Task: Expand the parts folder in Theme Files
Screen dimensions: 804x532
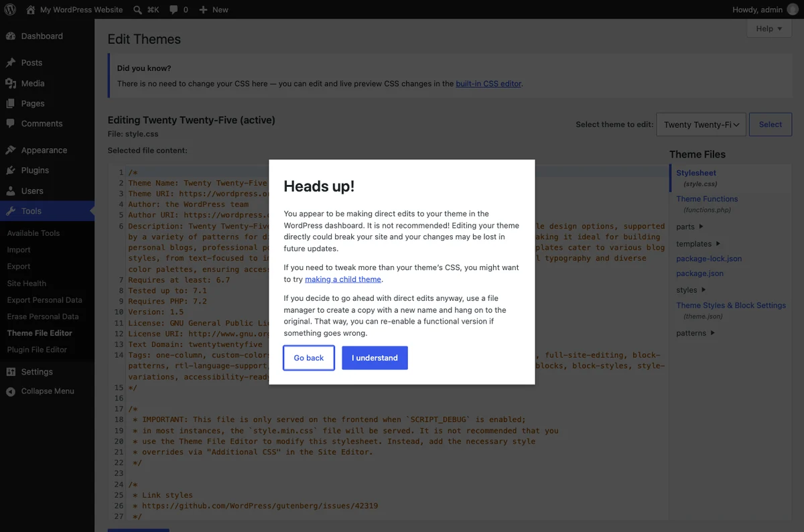Action: click(690, 227)
